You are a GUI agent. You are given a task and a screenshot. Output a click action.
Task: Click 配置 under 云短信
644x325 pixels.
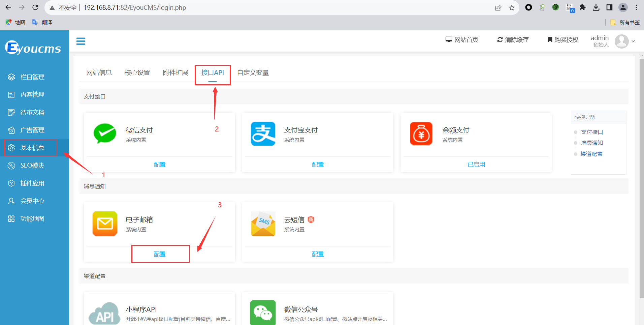click(x=318, y=254)
